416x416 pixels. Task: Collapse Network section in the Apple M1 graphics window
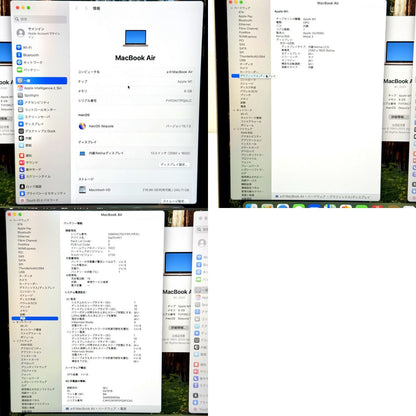click(x=234, y=110)
